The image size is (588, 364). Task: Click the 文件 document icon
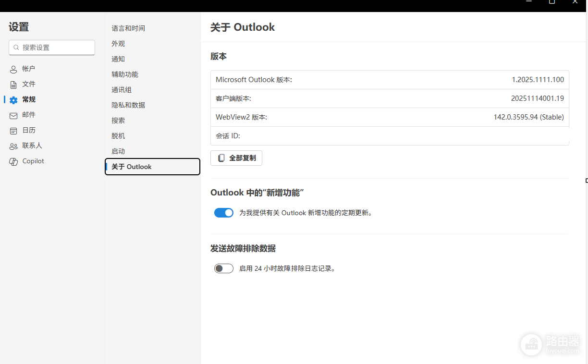click(13, 85)
